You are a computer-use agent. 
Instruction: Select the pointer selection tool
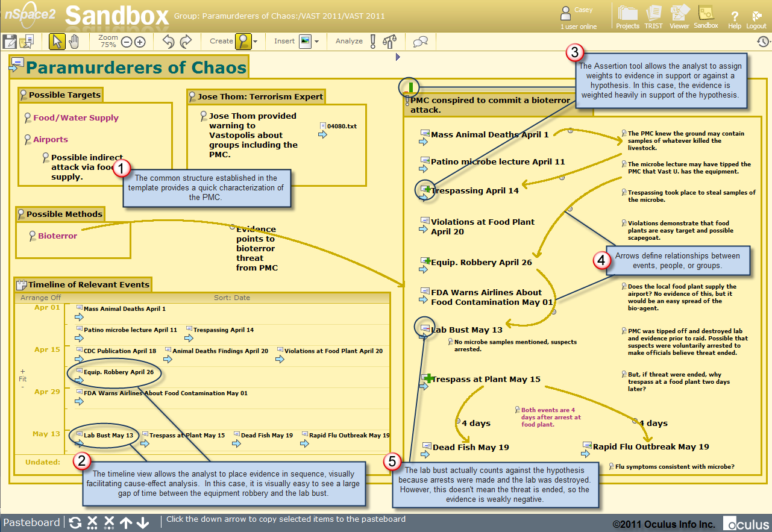pos(57,42)
